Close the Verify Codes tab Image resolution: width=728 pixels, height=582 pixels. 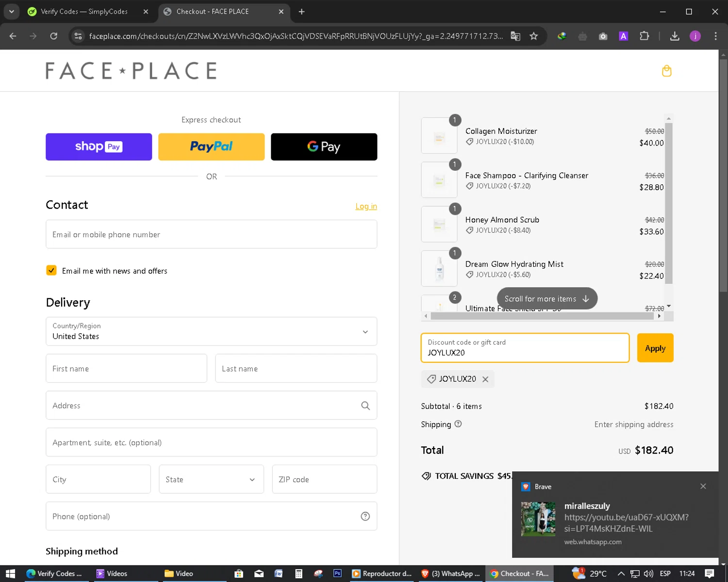tap(146, 12)
